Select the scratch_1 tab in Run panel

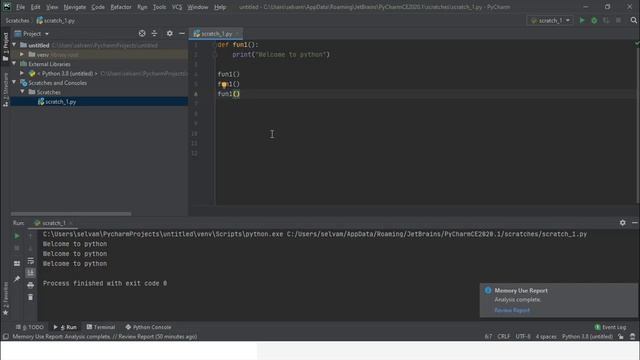coord(54,223)
